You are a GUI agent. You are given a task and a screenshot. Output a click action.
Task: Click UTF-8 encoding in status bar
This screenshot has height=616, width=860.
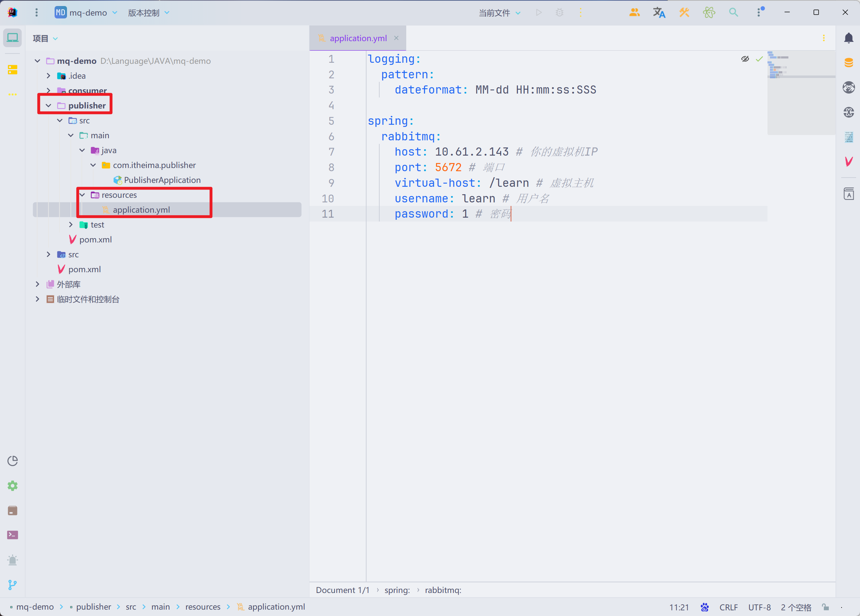[759, 607]
